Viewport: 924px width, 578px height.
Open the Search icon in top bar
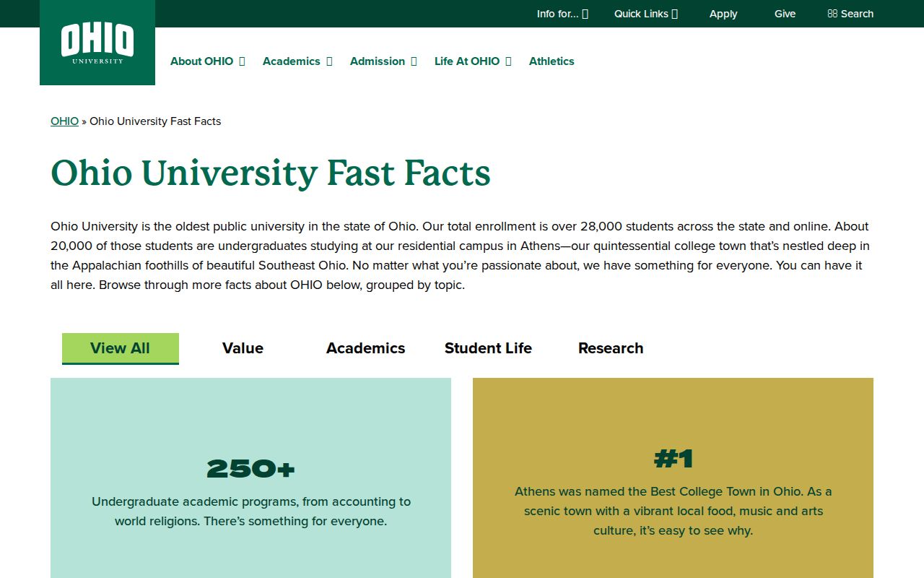[x=850, y=14]
